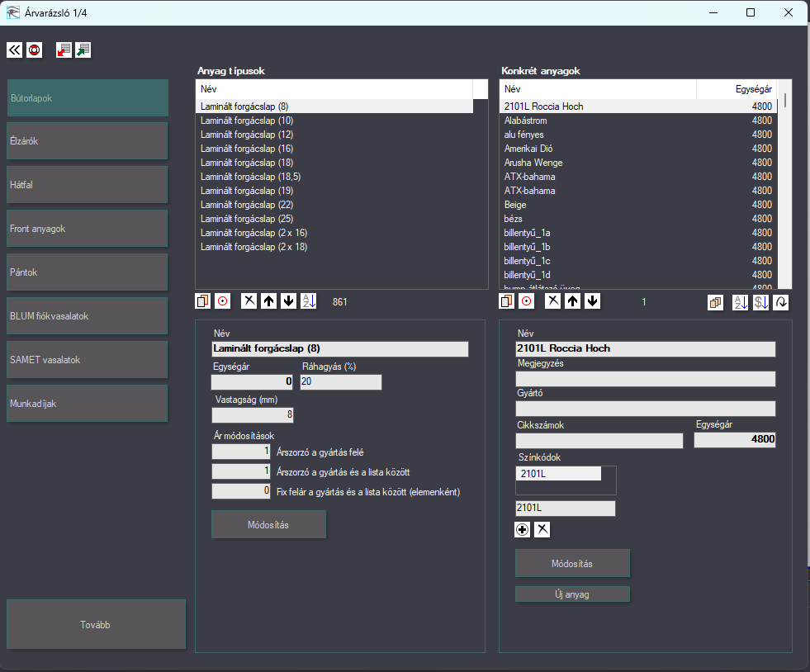The height and width of the screenshot is (672, 810).
Task: Select 2101L in Színkódok list
Action: (558, 474)
